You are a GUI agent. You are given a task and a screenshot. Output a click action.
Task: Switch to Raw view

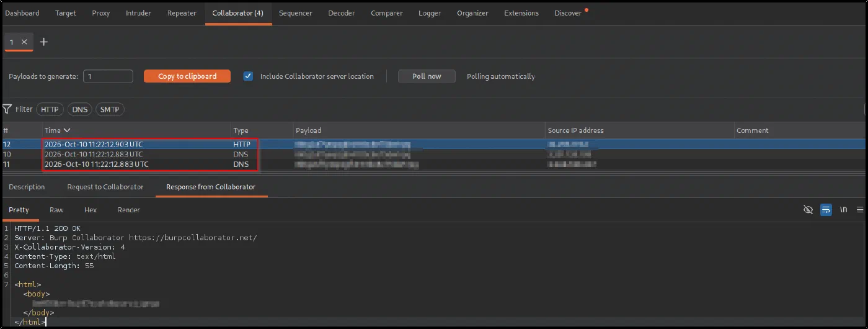(56, 210)
